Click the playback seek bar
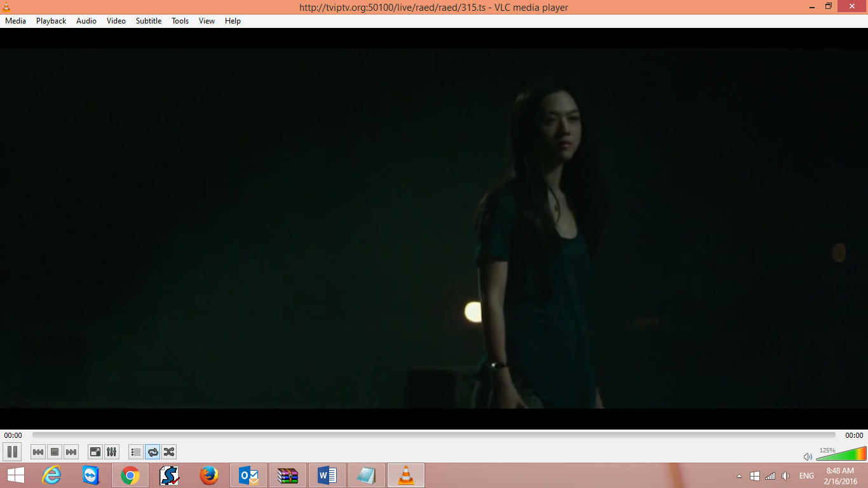868x488 pixels. pyautogui.click(x=434, y=435)
